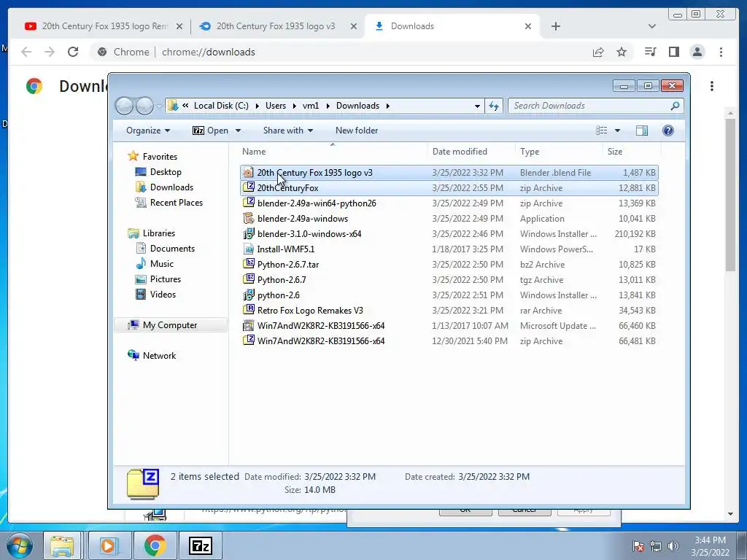Click the Windows Start button

[20, 545]
